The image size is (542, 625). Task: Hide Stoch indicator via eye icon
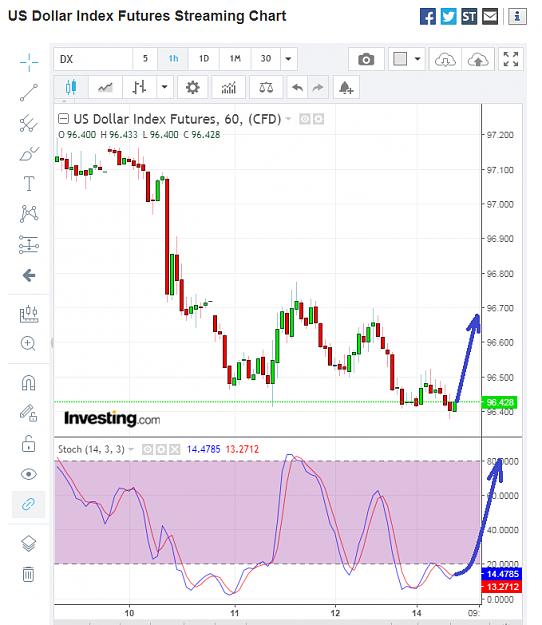(147, 450)
